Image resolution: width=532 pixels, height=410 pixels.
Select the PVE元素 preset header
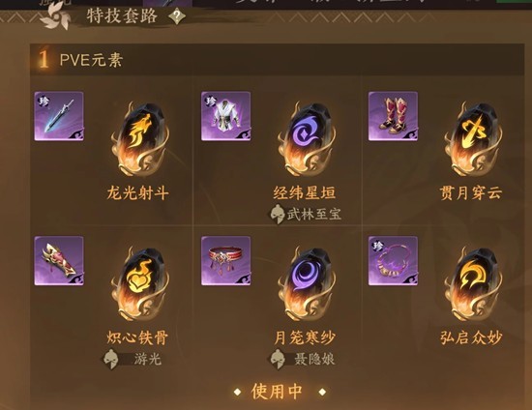pyautogui.click(x=277, y=60)
